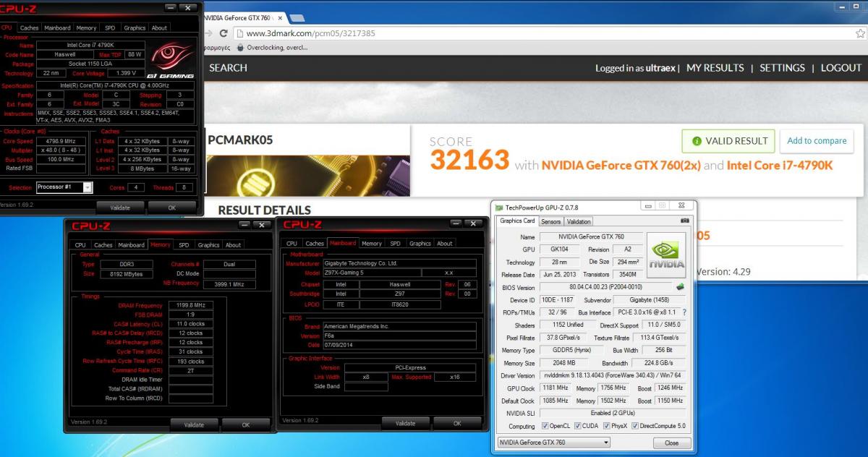Open Memory tab in the CPU-Z CPU window

86,27
